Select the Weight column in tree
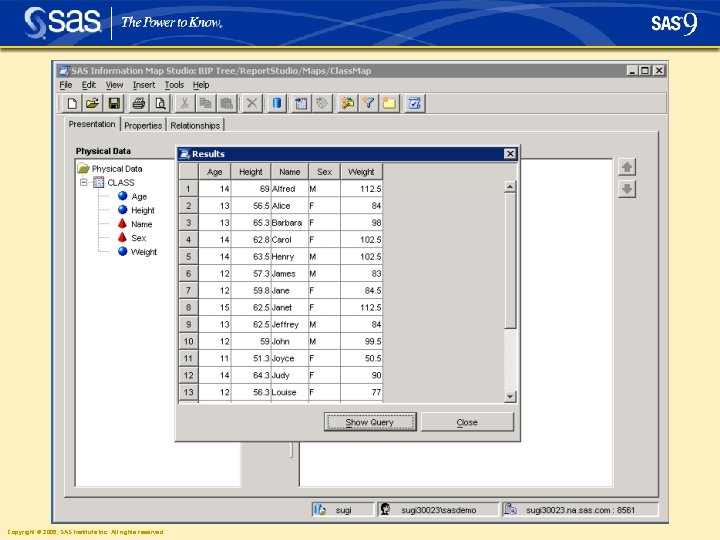 click(x=144, y=252)
